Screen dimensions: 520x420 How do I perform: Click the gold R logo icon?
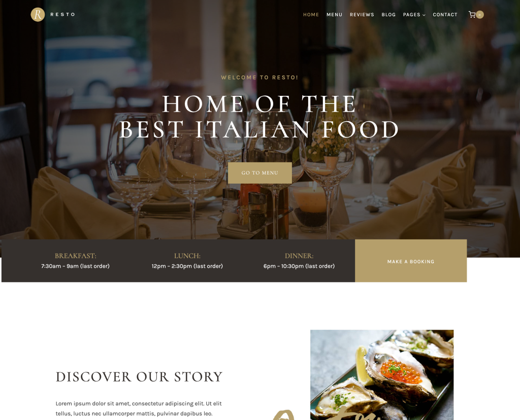[x=38, y=15]
